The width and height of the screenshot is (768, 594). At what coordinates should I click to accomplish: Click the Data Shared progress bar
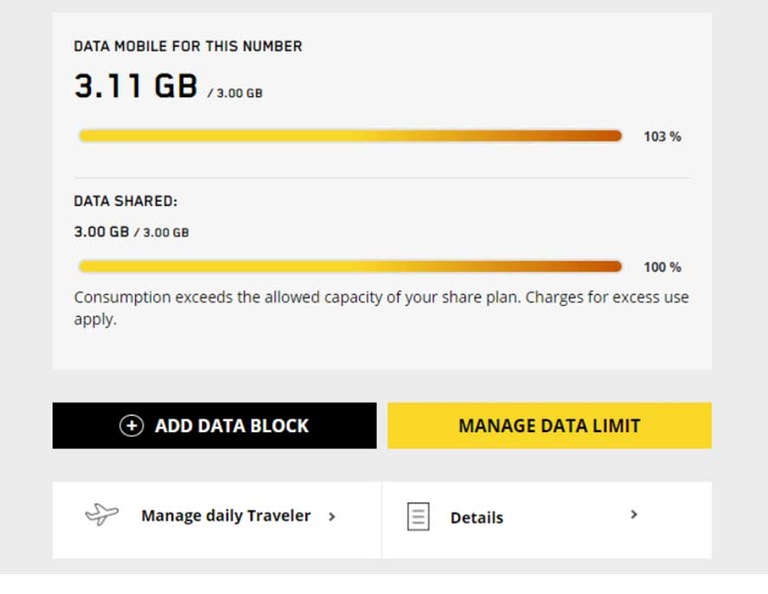tap(350, 267)
